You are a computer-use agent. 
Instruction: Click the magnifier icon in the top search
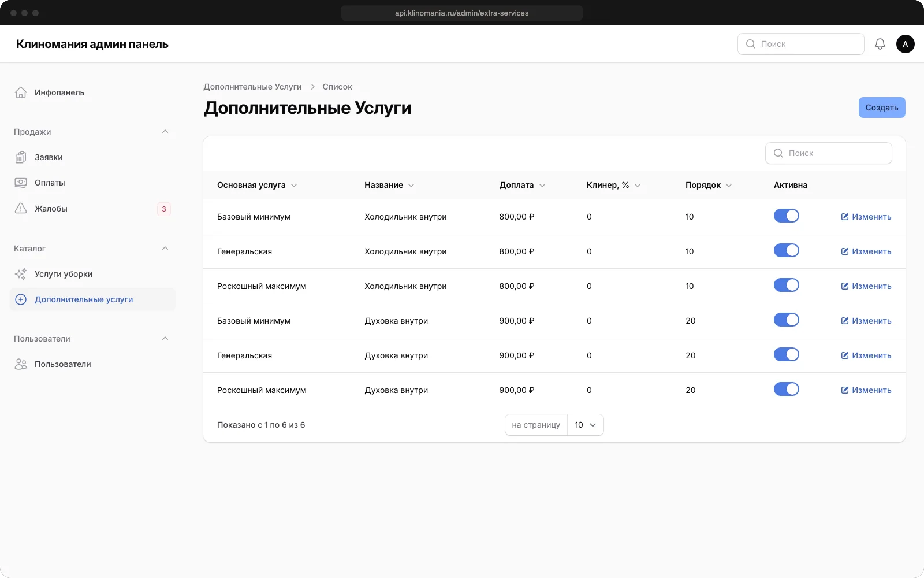pyautogui.click(x=751, y=44)
